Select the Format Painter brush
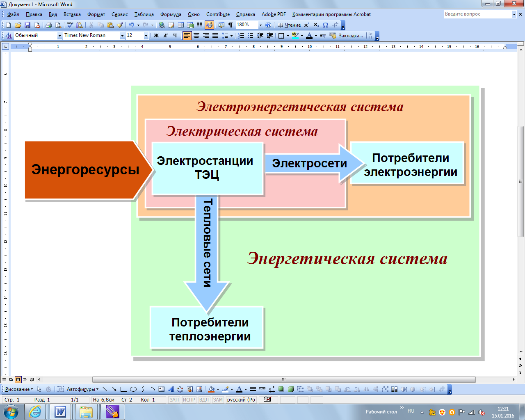Screen dimensions: 525x420 [120, 25]
